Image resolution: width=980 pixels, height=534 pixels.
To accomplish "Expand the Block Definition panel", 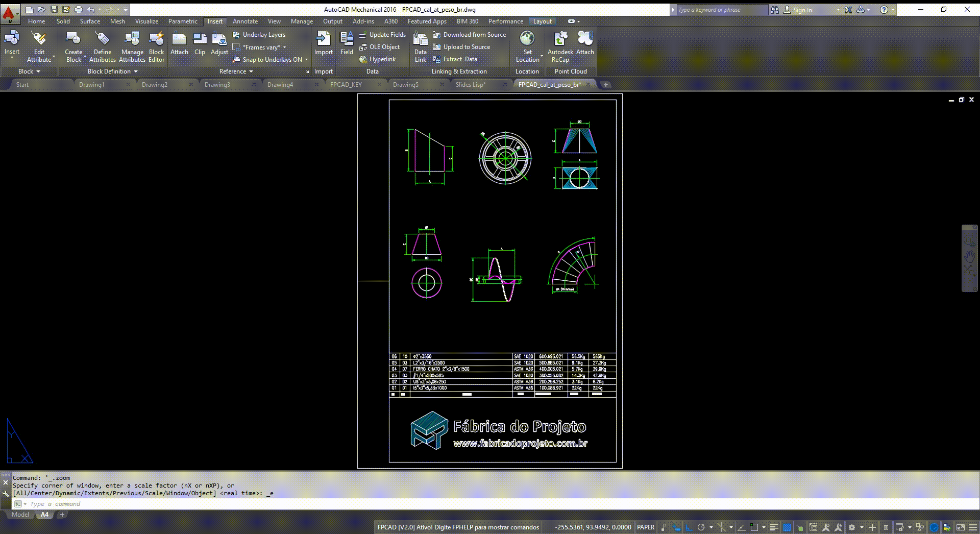I will pos(112,71).
